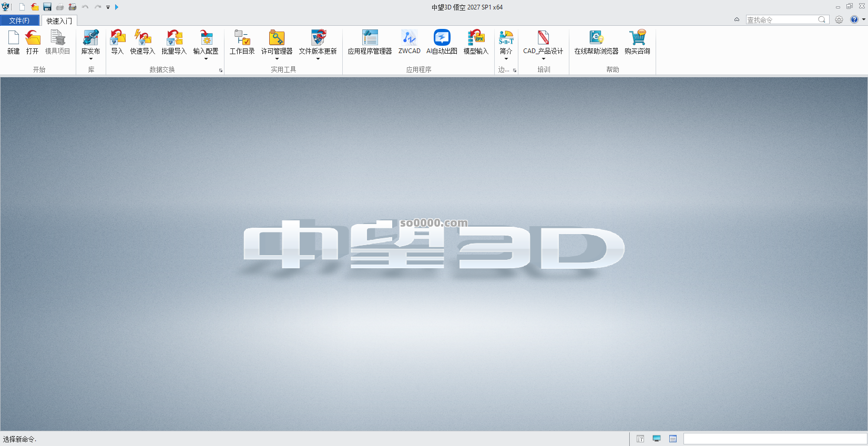Click the ZW3D application logo icon
Image resolution: width=868 pixels, height=446 pixels.
pos(6,7)
